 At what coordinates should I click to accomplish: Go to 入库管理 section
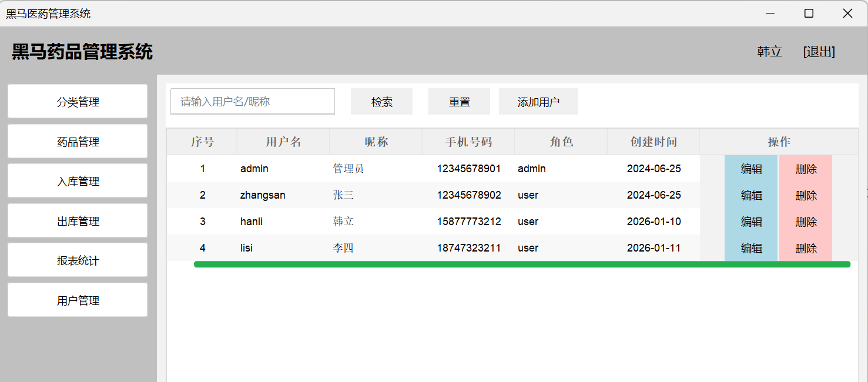pyautogui.click(x=78, y=181)
